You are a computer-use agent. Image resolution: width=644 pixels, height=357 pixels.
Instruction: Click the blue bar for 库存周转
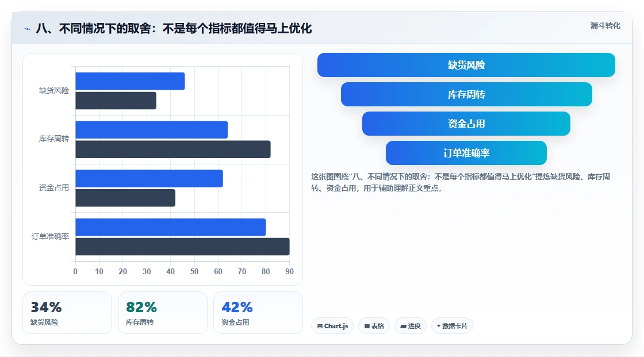point(152,130)
